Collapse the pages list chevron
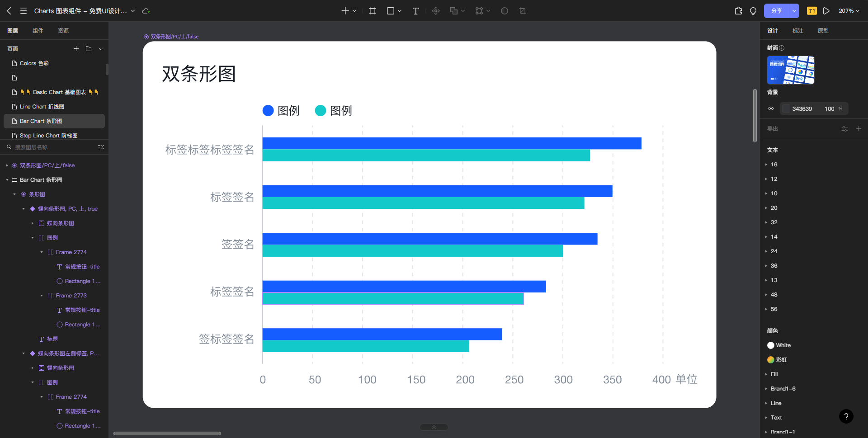 101,49
